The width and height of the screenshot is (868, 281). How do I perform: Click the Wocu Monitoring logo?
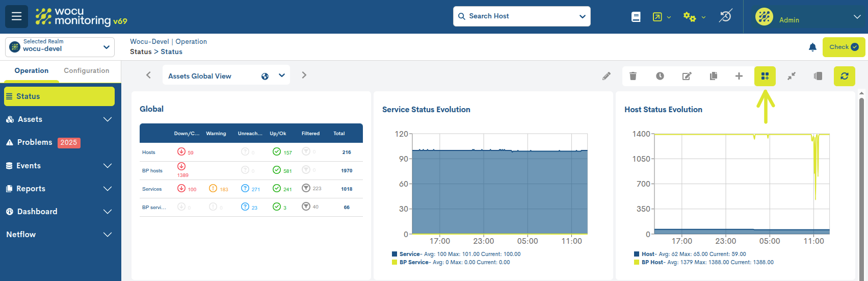[x=81, y=16]
